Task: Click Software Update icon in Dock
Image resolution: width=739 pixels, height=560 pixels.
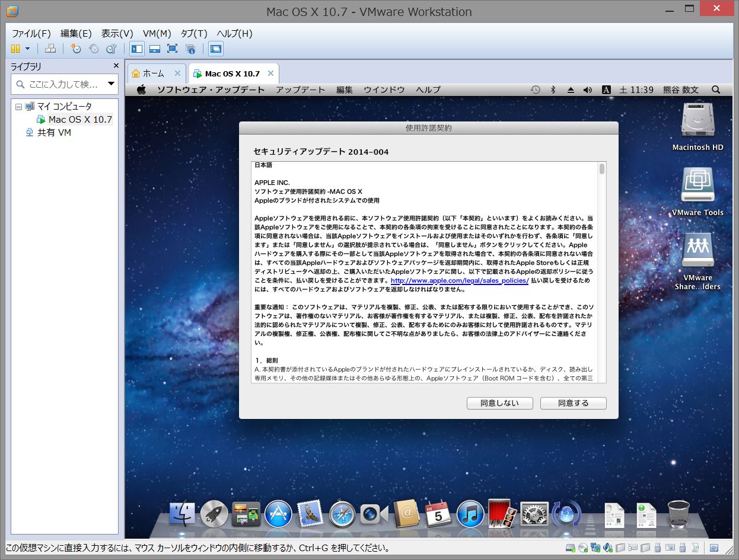Action: (566, 514)
